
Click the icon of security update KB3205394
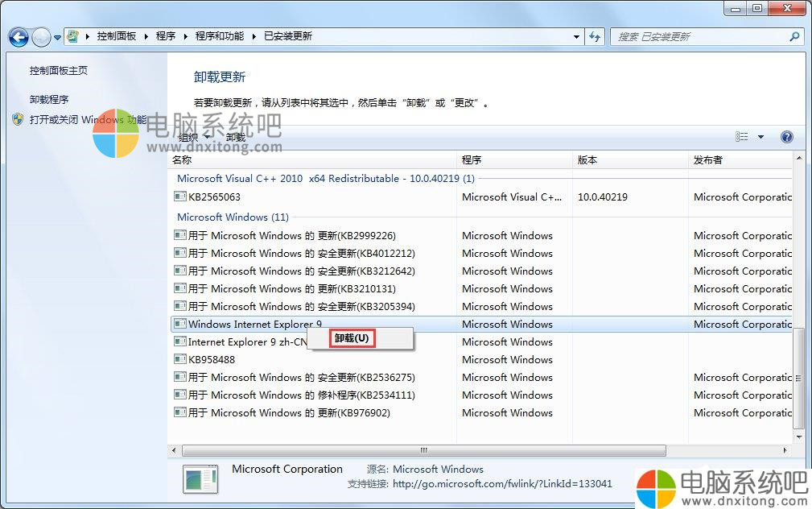click(180, 306)
